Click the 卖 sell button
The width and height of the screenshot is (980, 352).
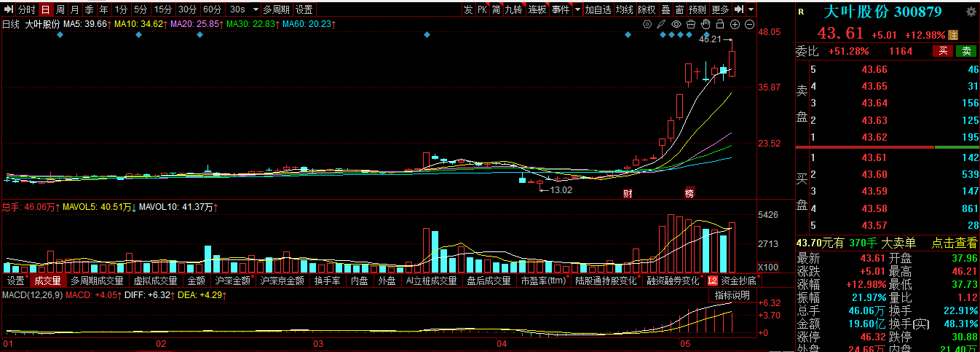(x=966, y=51)
